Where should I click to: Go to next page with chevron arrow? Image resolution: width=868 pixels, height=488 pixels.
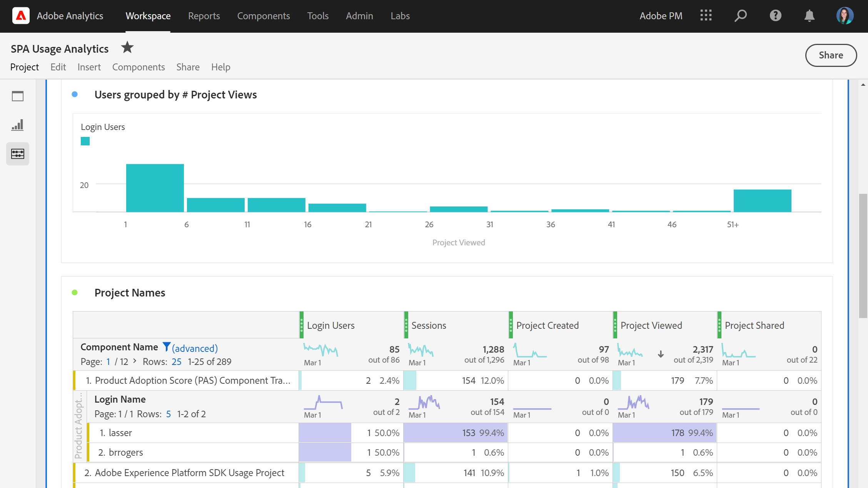(x=135, y=361)
